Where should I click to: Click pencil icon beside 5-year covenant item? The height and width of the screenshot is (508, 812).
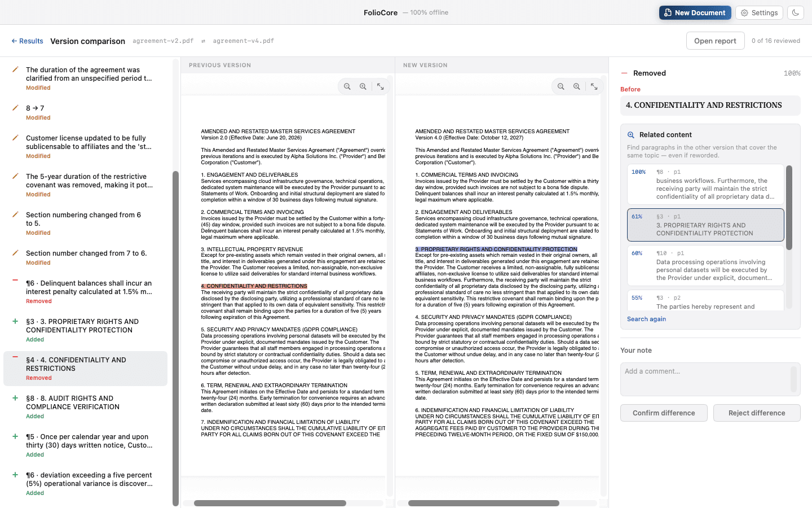click(x=15, y=176)
